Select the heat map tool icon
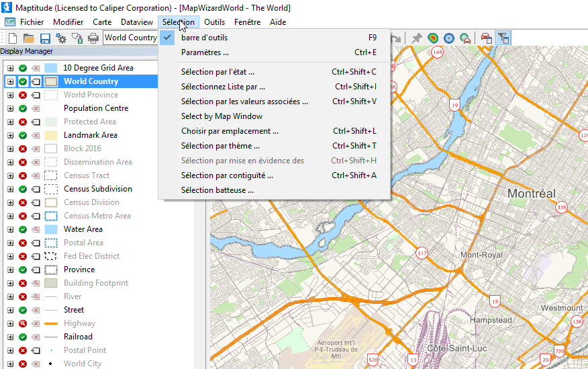The image size is (588, 369). [433, 38]
